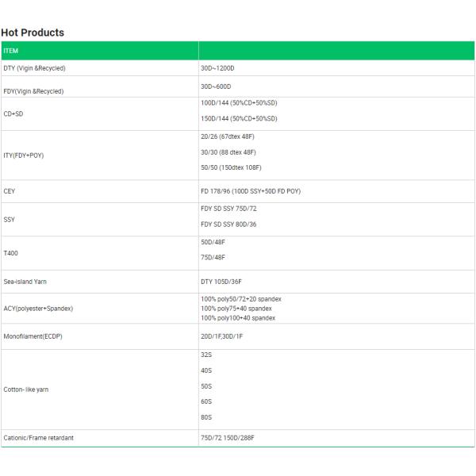Click the Hot Products heading
Image resolution: width=476 pixels, height=476 pixels.
[33, 33]
